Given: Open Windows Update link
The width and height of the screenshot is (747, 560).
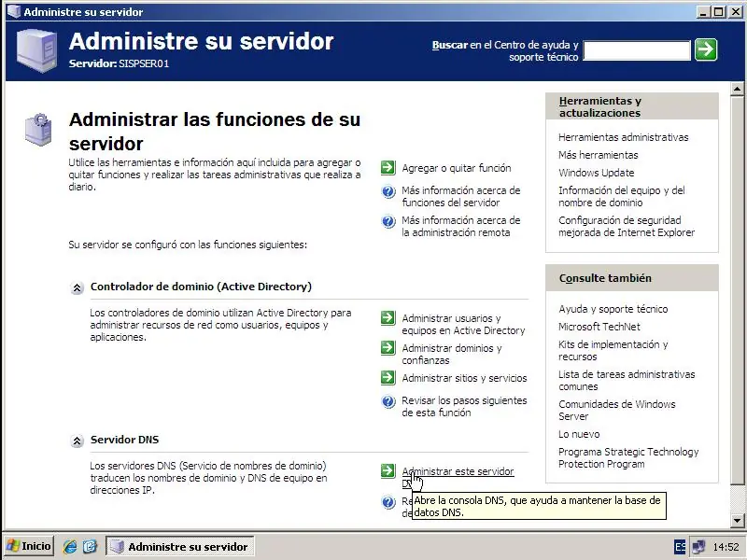Looking at the screenshot, I should coord(596,173).
